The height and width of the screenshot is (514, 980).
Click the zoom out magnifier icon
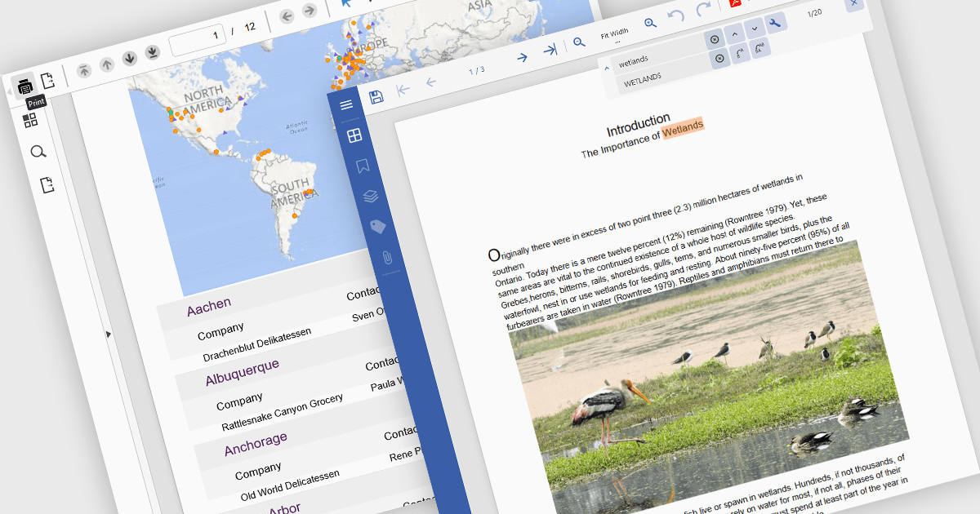(578, 42)
